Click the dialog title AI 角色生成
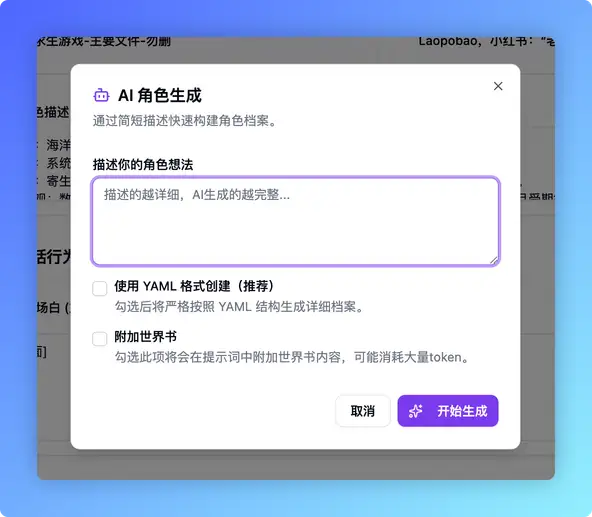Screen dimensions: 592x517 click(160, 95)
